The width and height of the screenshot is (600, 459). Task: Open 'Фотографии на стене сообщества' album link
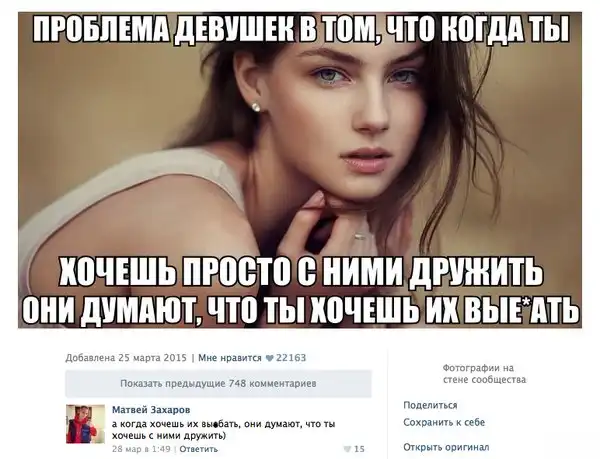click(484, 374)
